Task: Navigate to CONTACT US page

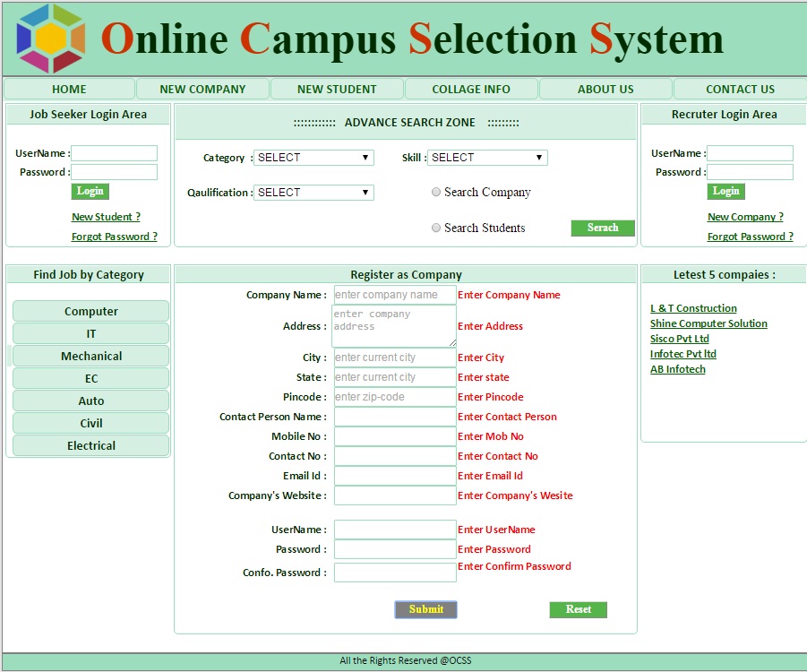Action: tap(740, 89)
